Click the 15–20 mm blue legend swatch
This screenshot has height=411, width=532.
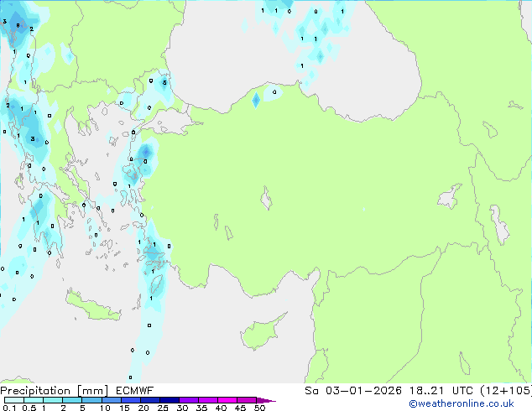(x=130, y=400)
